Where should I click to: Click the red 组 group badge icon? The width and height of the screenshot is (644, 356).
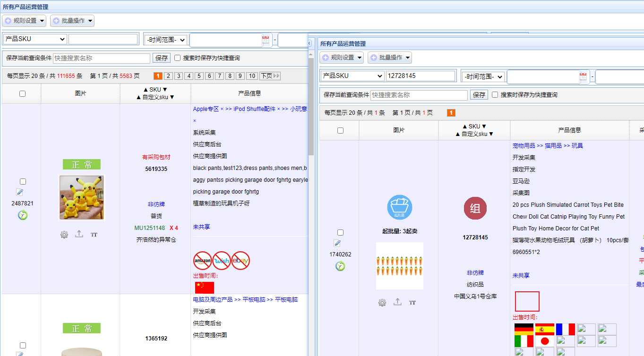pyautogui.click(x=475, y=209)
